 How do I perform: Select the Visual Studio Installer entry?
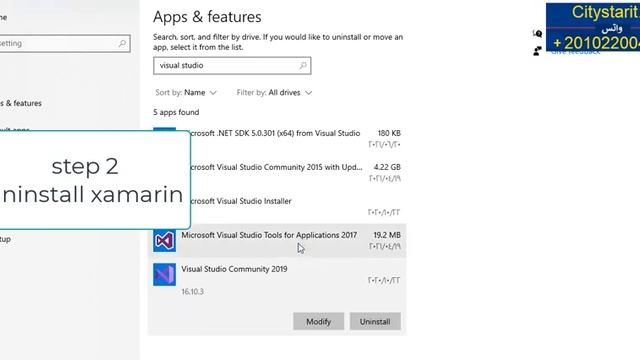[277, 207]
